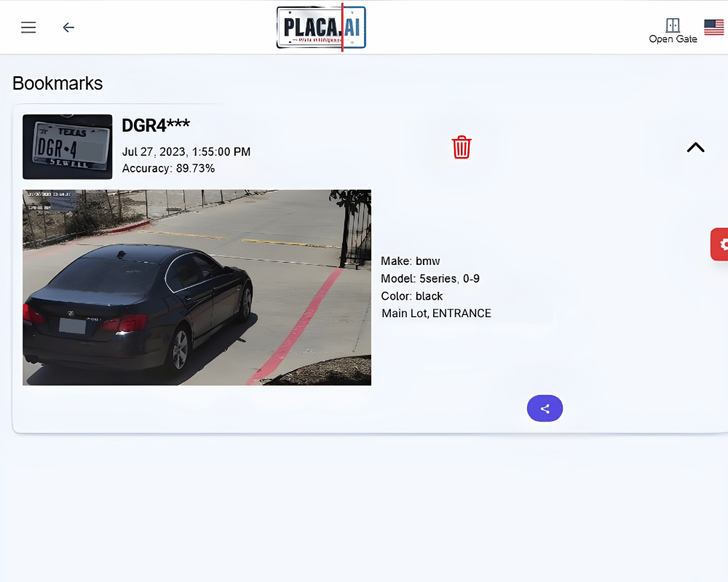Click the Main Lot, ENTRANCE location text
The image size is (728, 582).
436,314
